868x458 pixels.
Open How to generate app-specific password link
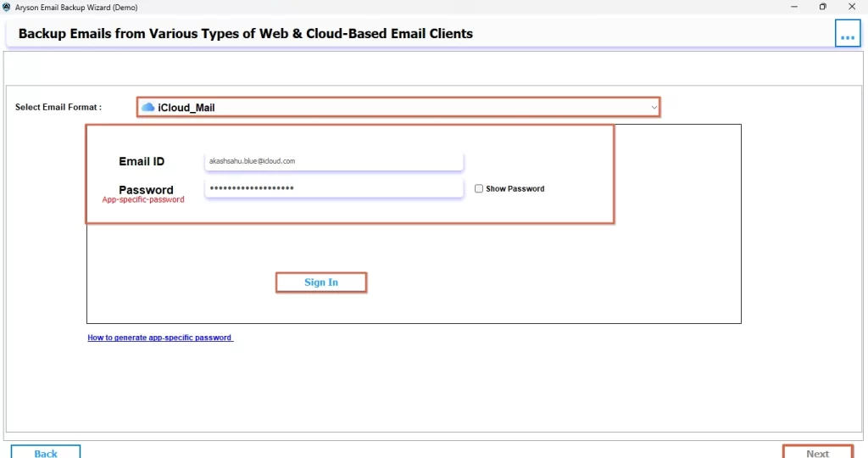[x=160, y=338]
